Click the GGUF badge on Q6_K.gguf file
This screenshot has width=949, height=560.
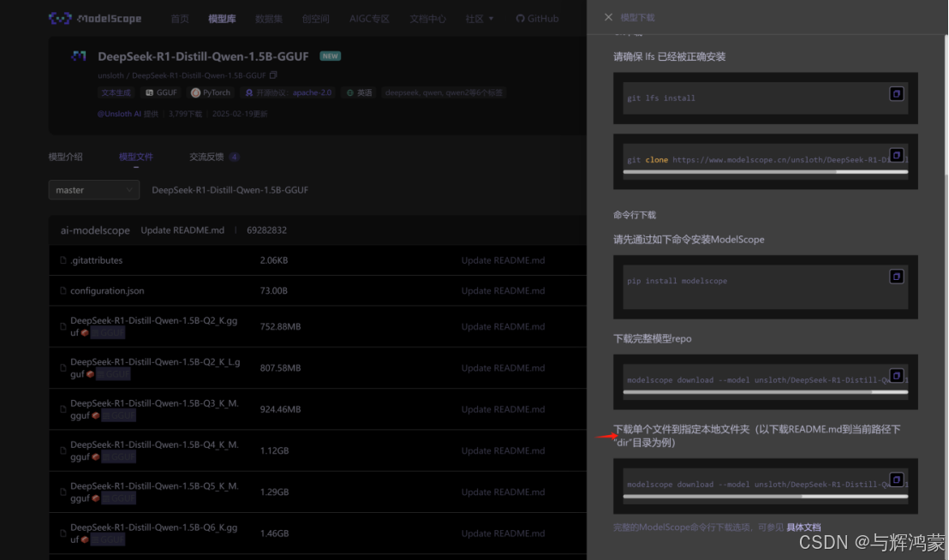tap(108, 539)
